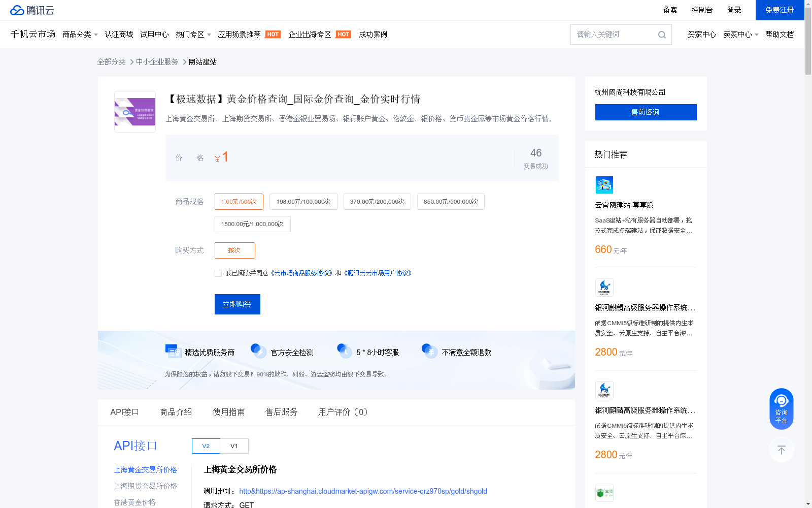Select 上海期货交易所价格 API item

coord(146,486)
